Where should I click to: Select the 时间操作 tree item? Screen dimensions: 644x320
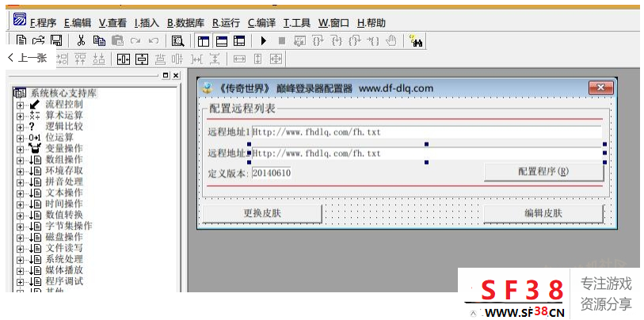pos(64,204)
